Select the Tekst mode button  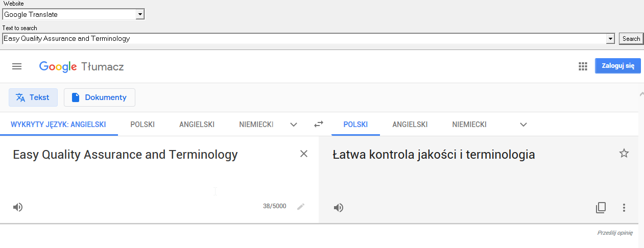tap(33, 97)
